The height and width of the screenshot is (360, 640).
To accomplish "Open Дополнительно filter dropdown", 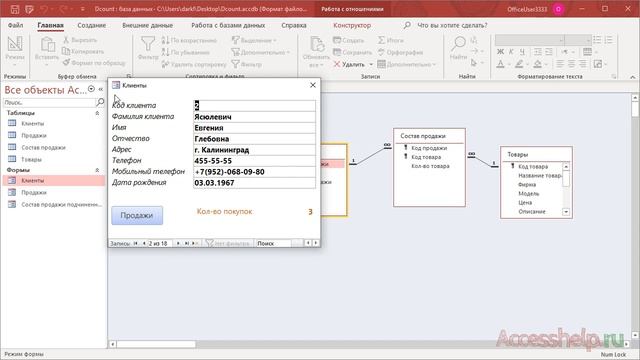I will [260, 52].
